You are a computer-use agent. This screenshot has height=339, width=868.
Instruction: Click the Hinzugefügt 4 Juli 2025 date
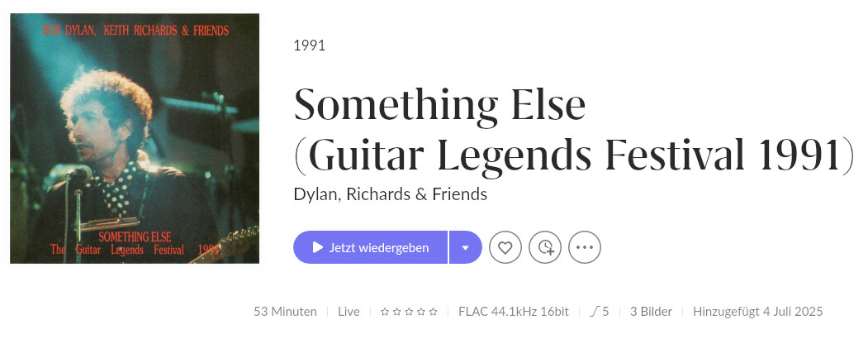click(x=757, y=312)
